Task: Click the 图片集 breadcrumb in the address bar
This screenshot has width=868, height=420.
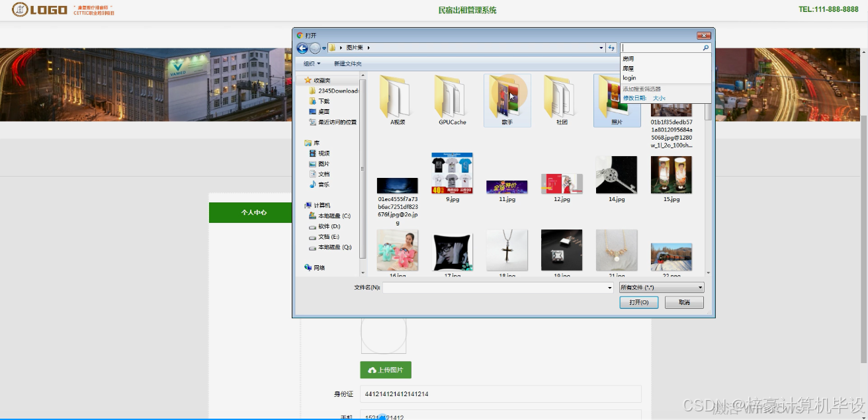Action: [x=354, y=48]
